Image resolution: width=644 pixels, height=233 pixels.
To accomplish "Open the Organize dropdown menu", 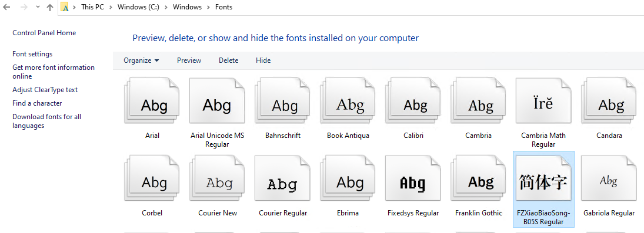I will pos(141,60).
